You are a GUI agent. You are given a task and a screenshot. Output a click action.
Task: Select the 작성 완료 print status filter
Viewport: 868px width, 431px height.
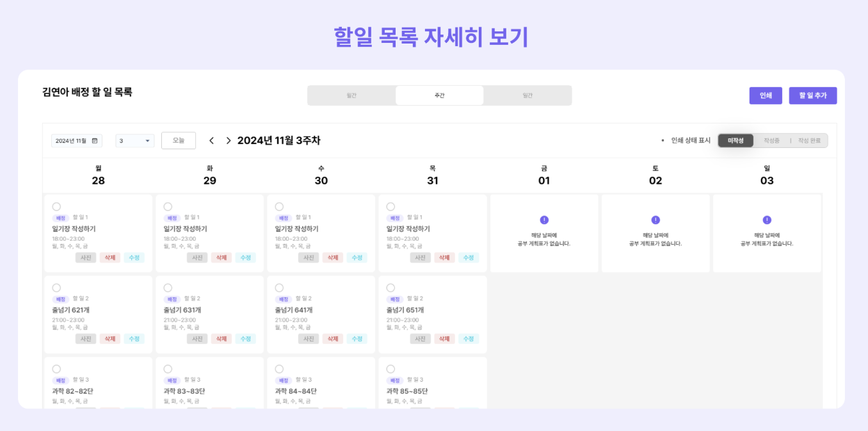coord(809,140)
